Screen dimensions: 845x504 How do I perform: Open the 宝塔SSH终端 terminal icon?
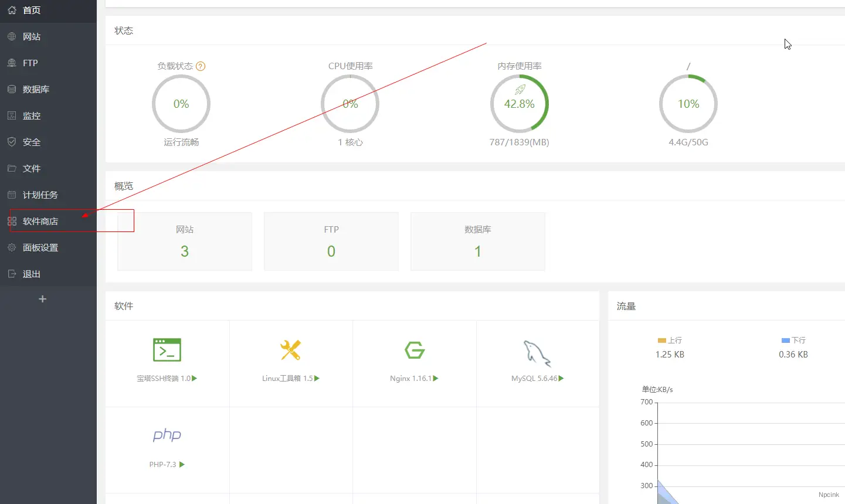(x=167, y=350)
